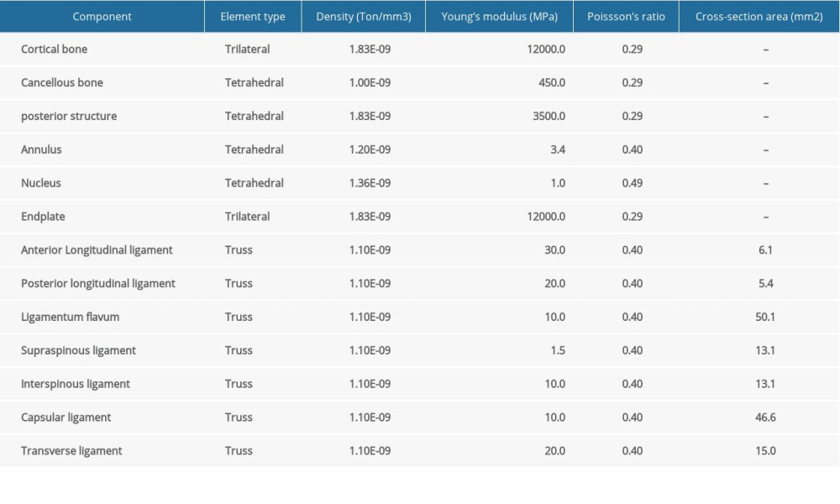The height and width of the screenshot is (504, 840).
Task: Select the Transverse ligament component cell
Action: pos(71,451)
